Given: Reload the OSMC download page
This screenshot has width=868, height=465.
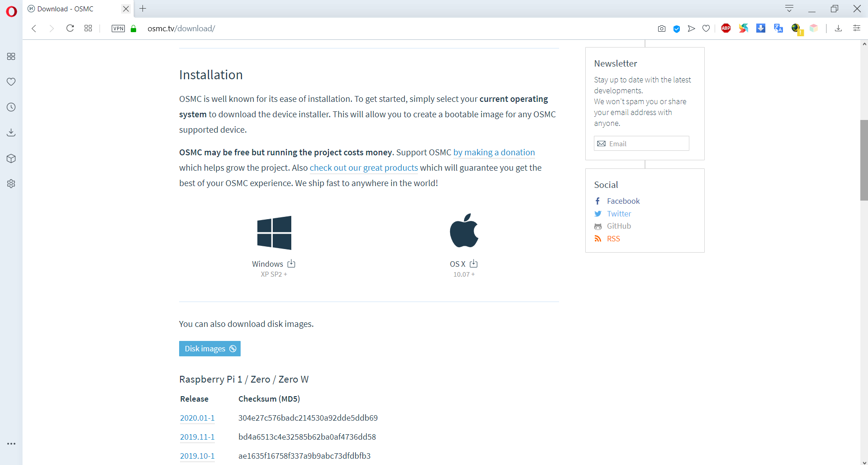Looking at the screenshot, I should click(70, 29).
